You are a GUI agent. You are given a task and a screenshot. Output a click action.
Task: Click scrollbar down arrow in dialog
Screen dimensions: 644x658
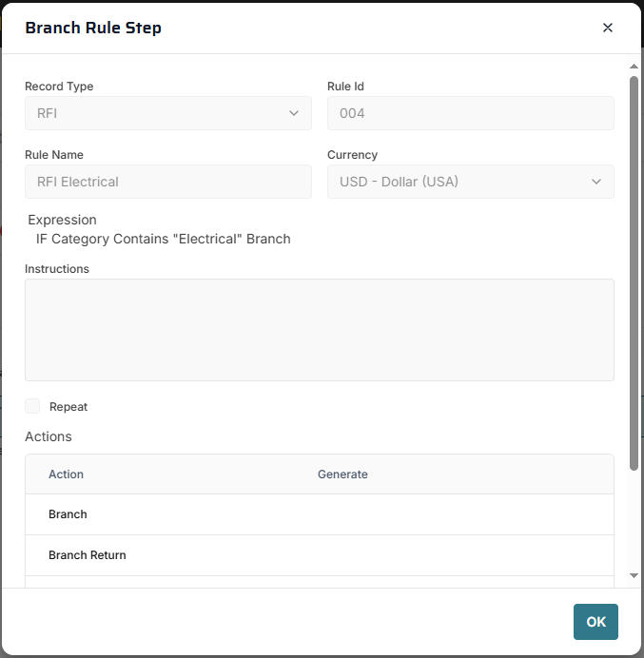[x=634, y=576]
